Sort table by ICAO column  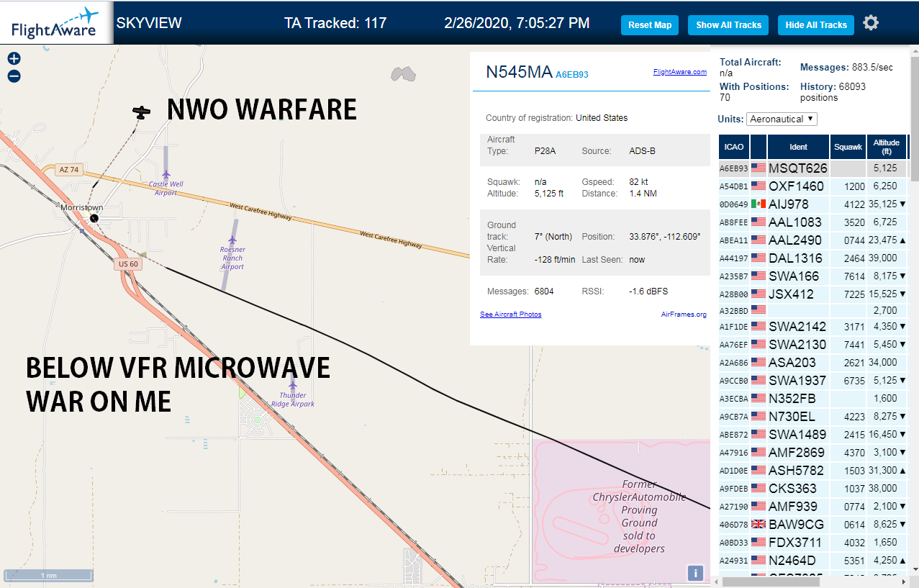click(734, 147)
